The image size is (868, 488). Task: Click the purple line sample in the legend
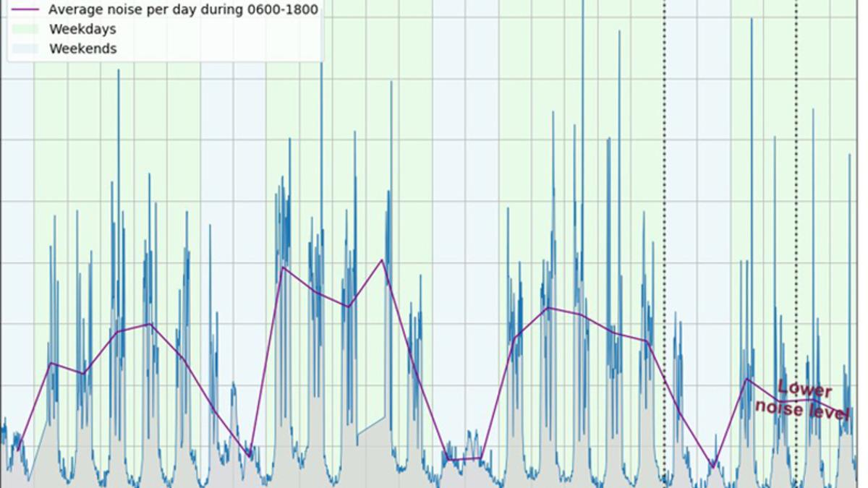point(25,10)
